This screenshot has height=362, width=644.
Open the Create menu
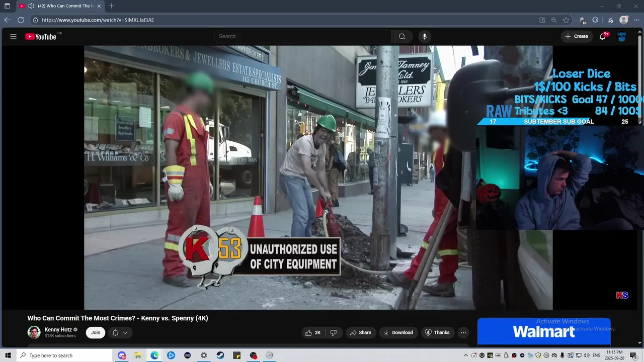tap(577, 36)
